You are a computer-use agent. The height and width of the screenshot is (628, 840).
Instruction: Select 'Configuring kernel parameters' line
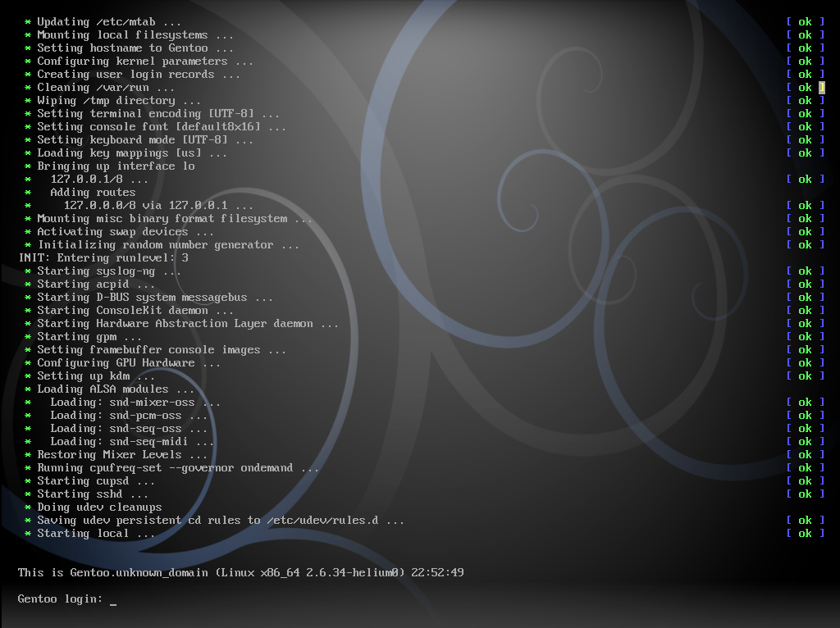coord(144,61)
